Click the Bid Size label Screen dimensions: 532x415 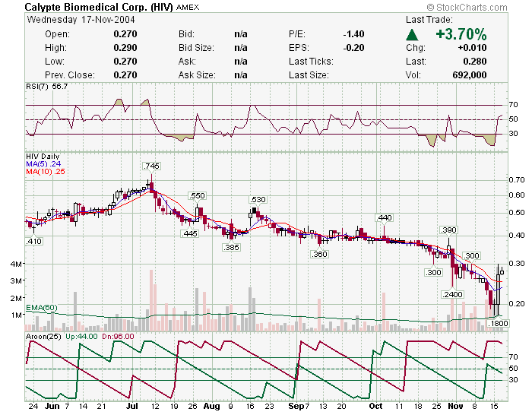(x=196, y=48)
